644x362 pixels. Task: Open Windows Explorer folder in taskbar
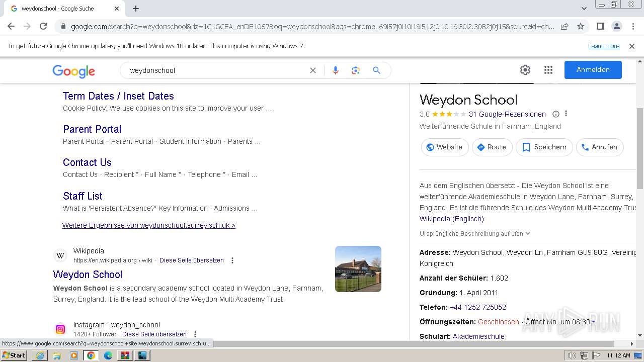pyautogui.click(x=57, y=355)
